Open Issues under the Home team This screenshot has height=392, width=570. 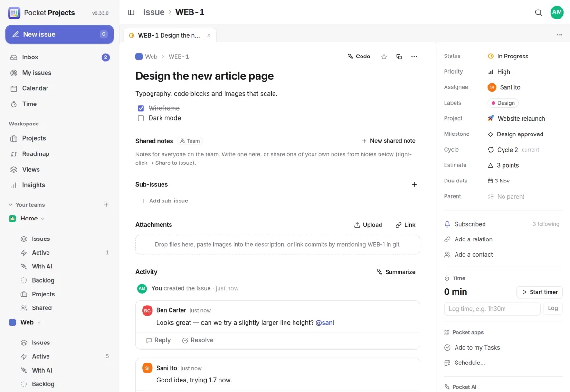[x=64, y=239]
